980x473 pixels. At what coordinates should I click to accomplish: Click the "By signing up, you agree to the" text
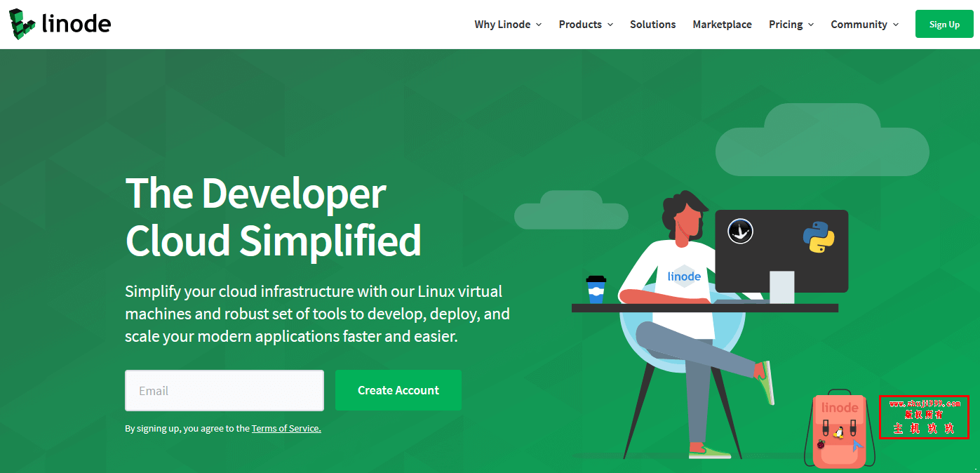[x=187, y=428]
